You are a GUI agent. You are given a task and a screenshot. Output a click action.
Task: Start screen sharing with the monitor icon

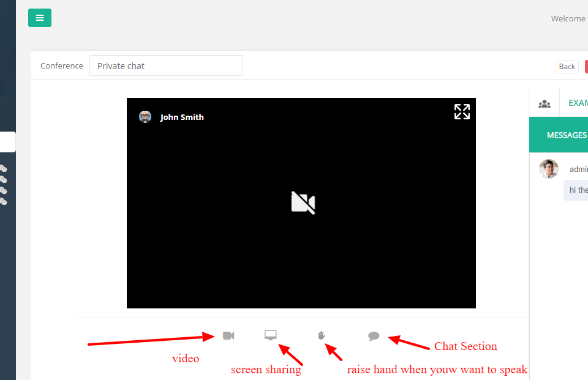coord(271,335)
